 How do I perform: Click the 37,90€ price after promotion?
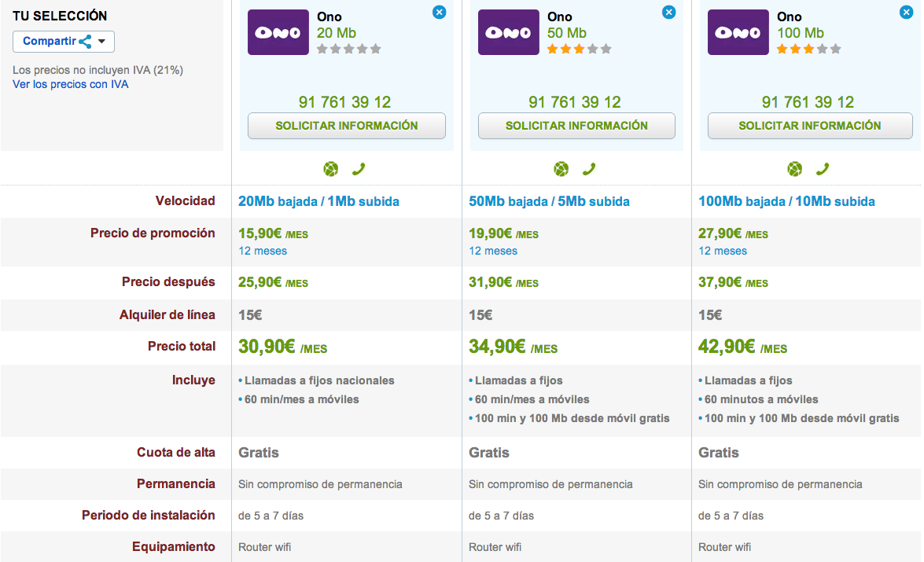[733, 283]
